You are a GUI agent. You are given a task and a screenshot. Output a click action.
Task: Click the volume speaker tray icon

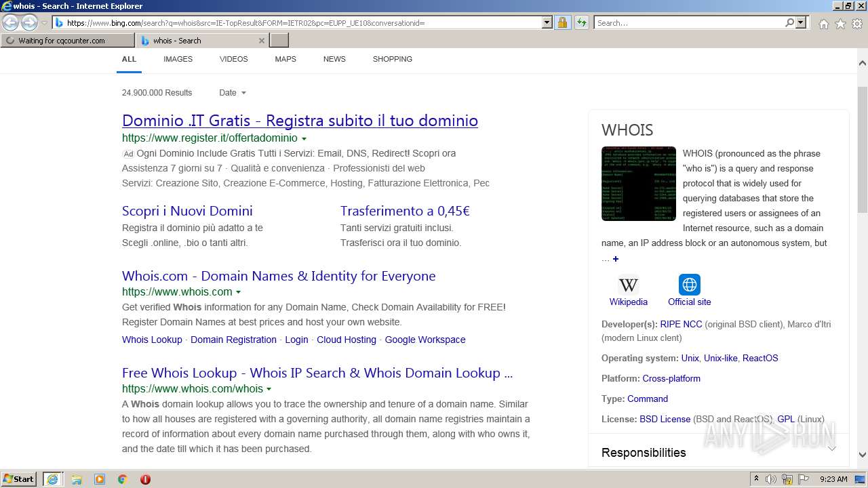[771, 479]
